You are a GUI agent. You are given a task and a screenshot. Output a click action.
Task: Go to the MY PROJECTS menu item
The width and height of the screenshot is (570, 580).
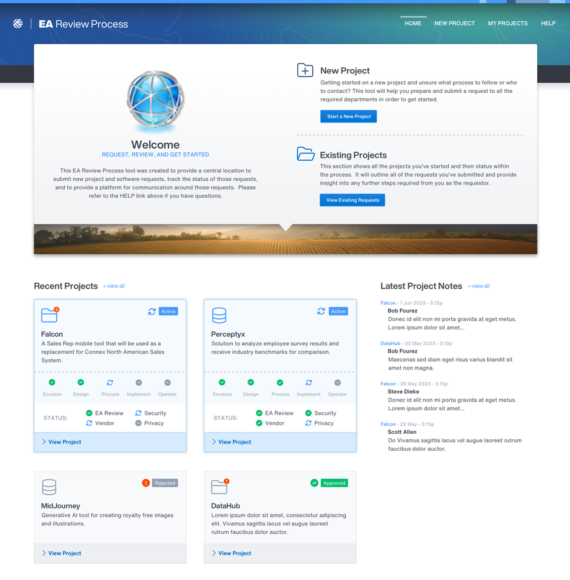pyautogui.click(x=507, y=23)
